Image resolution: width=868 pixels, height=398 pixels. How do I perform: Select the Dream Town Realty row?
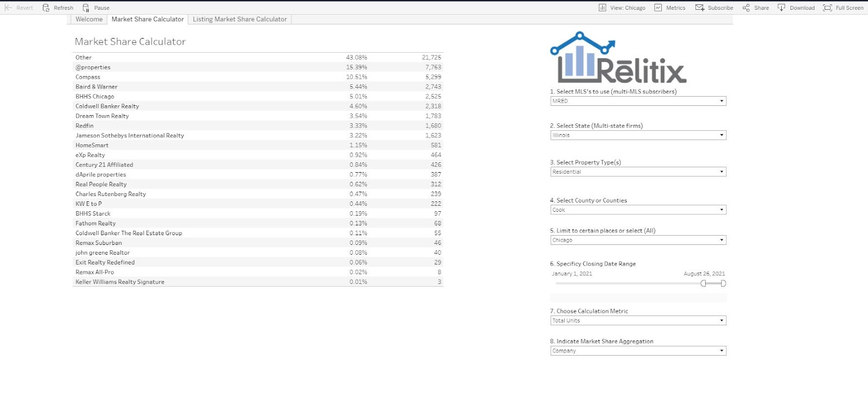[x=258, y=116]
